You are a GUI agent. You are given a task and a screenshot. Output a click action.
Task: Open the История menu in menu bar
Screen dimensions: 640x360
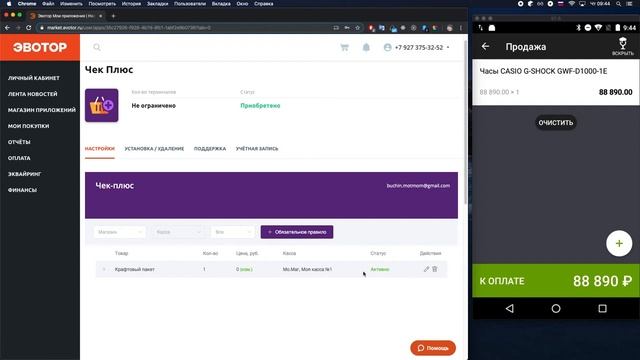[x=131, y=4]
